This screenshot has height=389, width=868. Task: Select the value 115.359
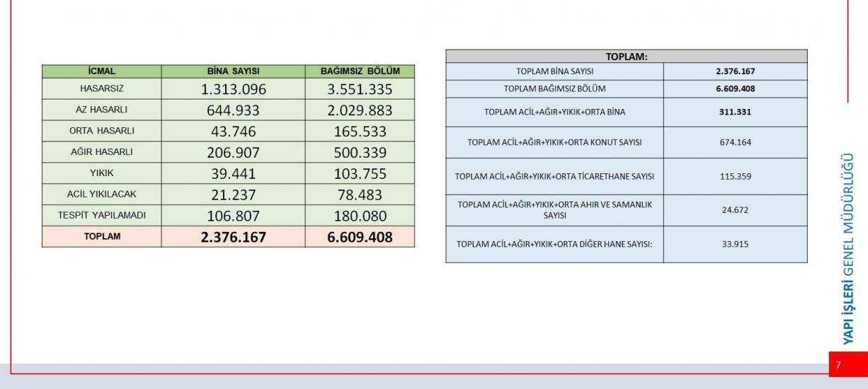click(736, 176)
